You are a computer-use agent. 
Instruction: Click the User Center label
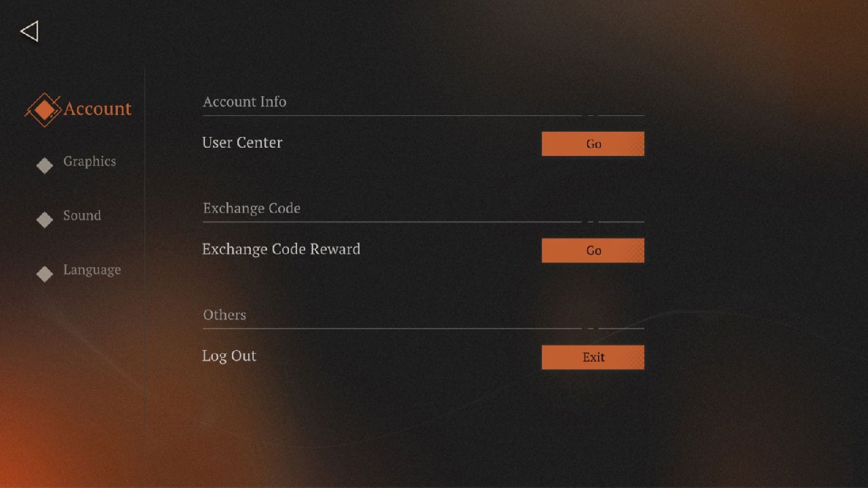[x=242, y=142]
